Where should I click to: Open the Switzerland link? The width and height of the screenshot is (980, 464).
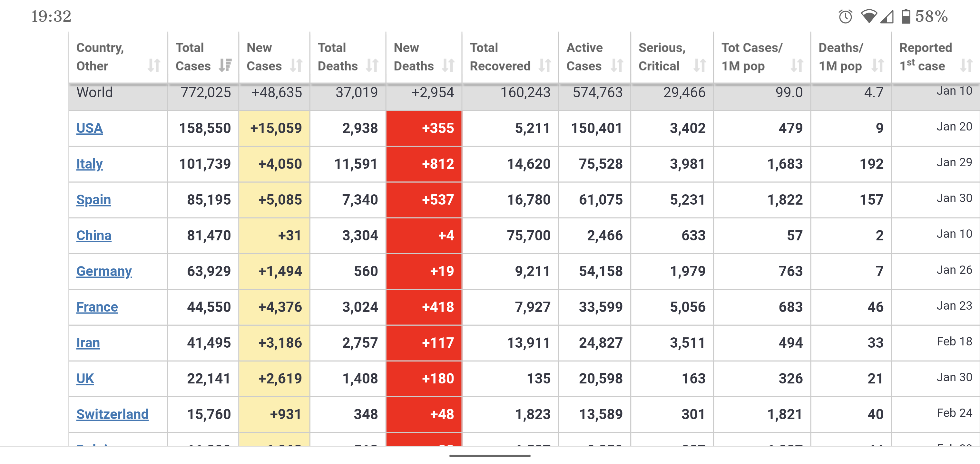[112, 414]
